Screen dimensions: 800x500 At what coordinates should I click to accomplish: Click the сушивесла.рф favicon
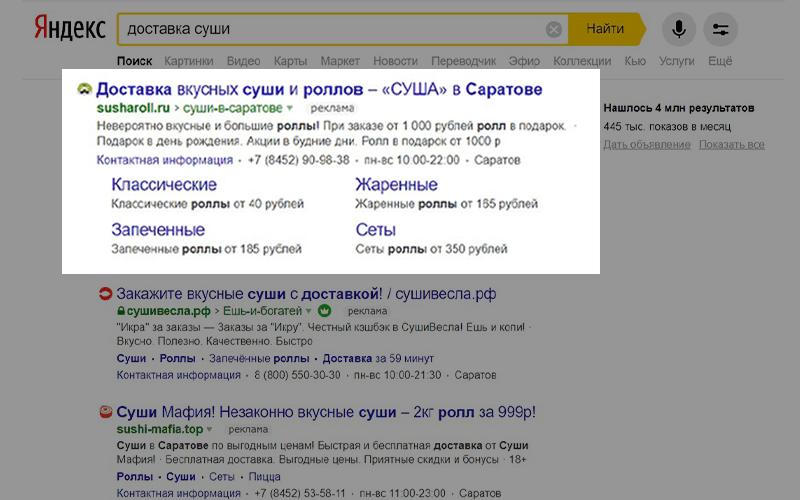point(105,293)
